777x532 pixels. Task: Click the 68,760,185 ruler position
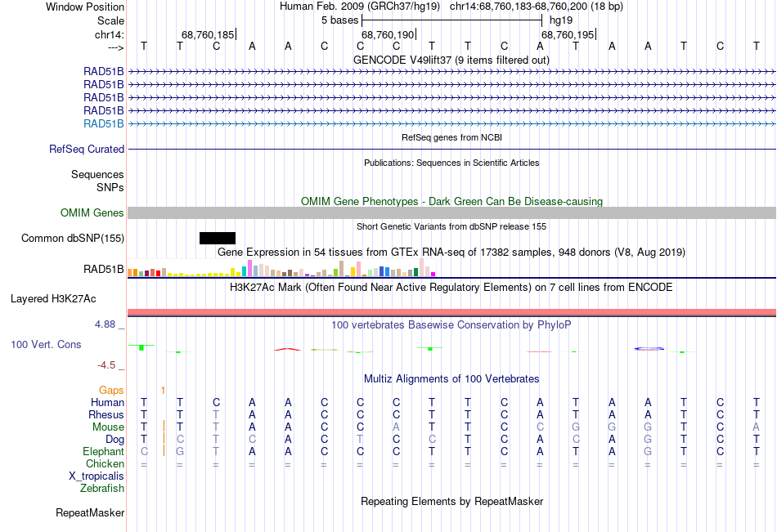(x=208, y=34)
